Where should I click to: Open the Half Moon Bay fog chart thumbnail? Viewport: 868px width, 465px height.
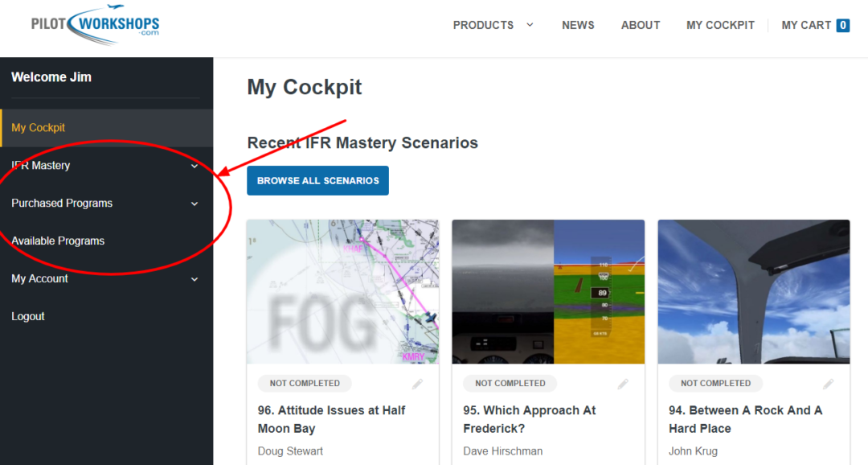click(343, 292)
